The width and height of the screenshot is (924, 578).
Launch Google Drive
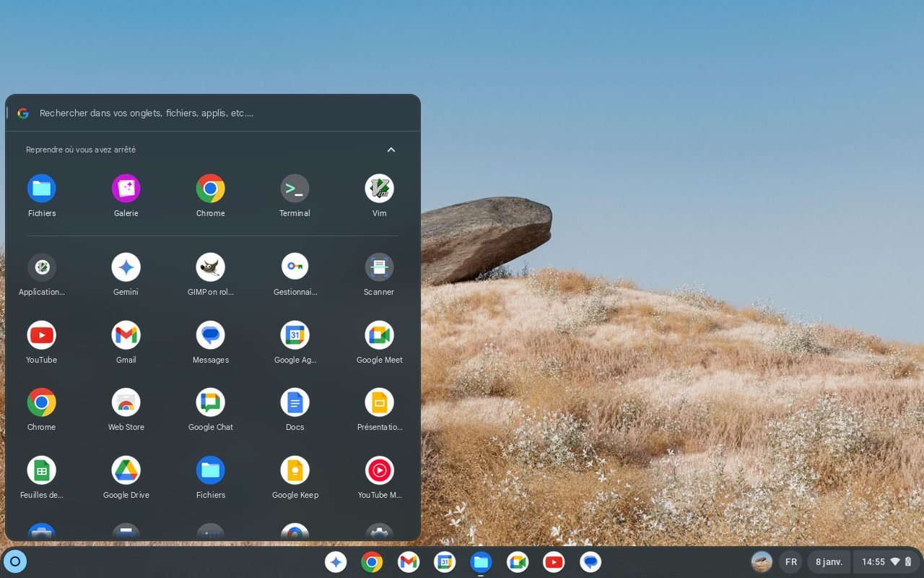pyautogui.click(x=126, y=470)
